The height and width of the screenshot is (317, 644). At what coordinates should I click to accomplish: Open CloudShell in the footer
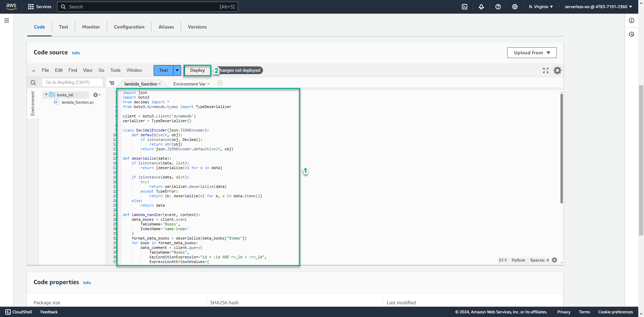point(19,312)
